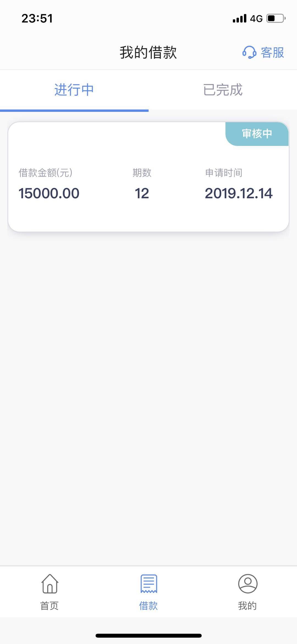The image size is (297, 644).
Task: Tap the customer service headset icon
Action: [x=249, y=52]
